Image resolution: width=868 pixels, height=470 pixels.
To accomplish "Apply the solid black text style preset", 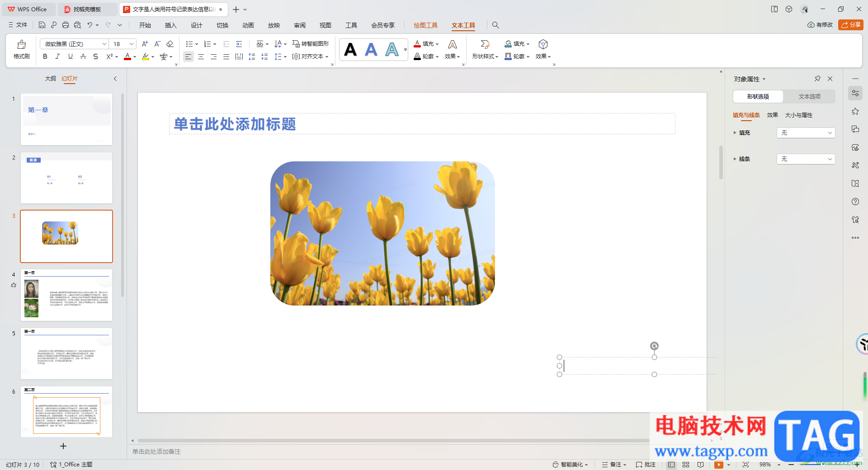I will click(x=350, y=50).
